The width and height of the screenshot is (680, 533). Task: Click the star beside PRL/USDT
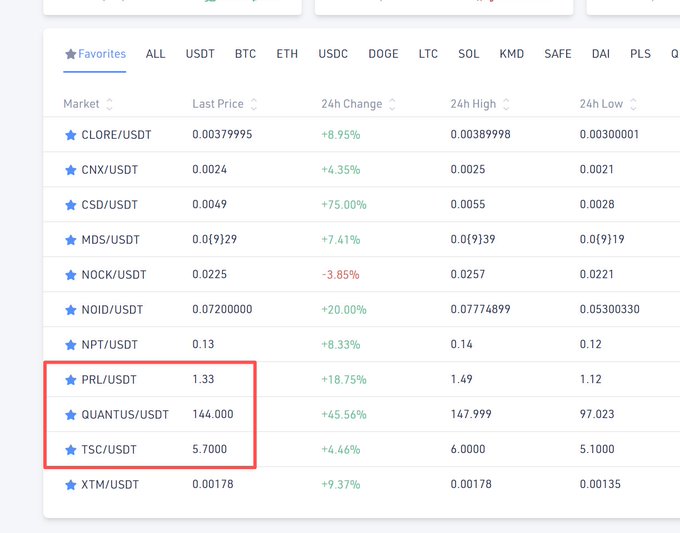[71, 380]
